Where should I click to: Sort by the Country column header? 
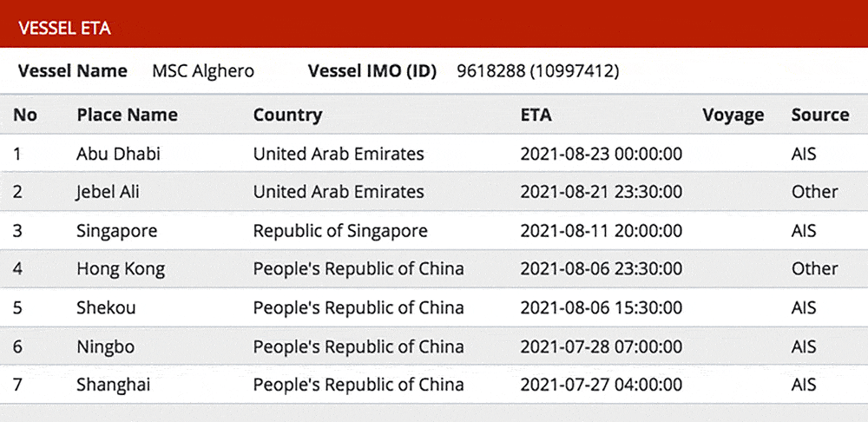287,115
